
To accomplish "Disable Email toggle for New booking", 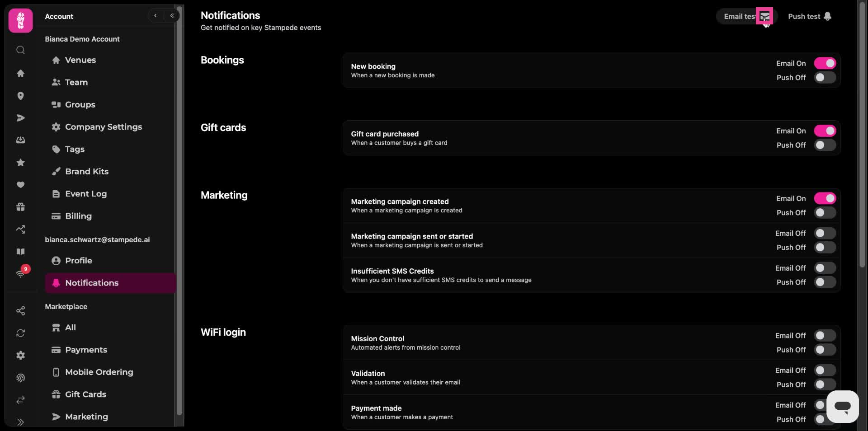I will click(x=825, y=63).
